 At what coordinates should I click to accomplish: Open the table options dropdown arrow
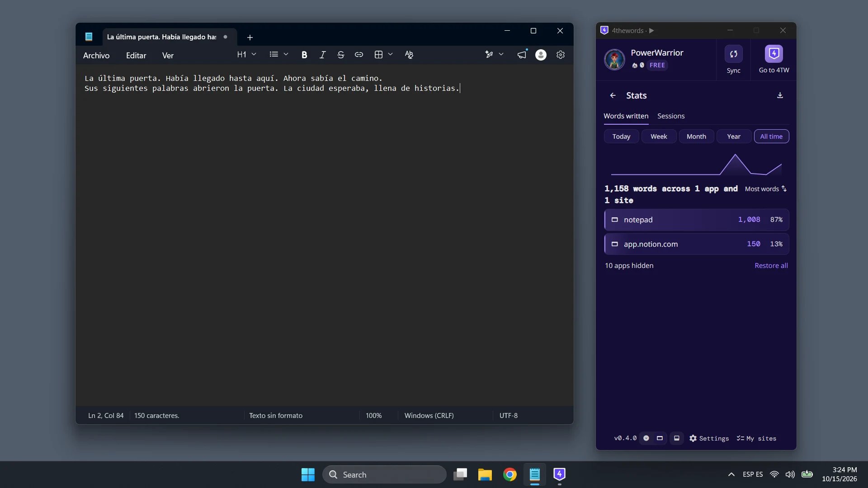(390, 55)
